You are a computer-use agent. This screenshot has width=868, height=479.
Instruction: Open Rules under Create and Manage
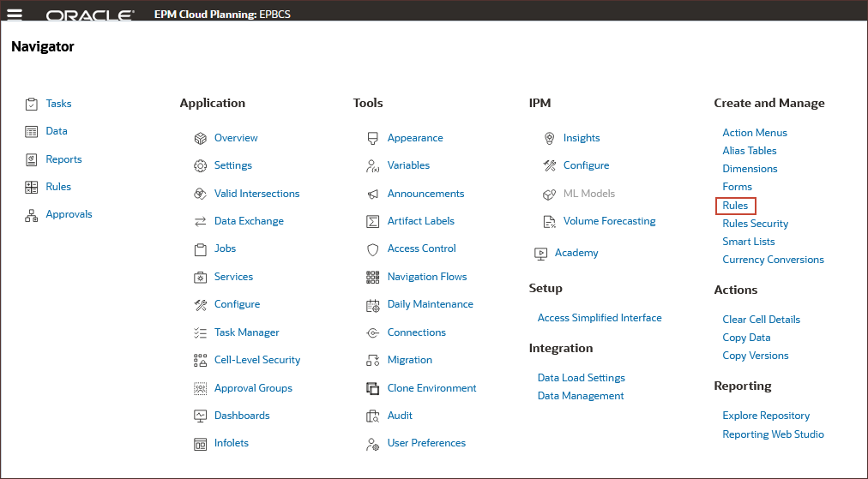coord(735,205)
